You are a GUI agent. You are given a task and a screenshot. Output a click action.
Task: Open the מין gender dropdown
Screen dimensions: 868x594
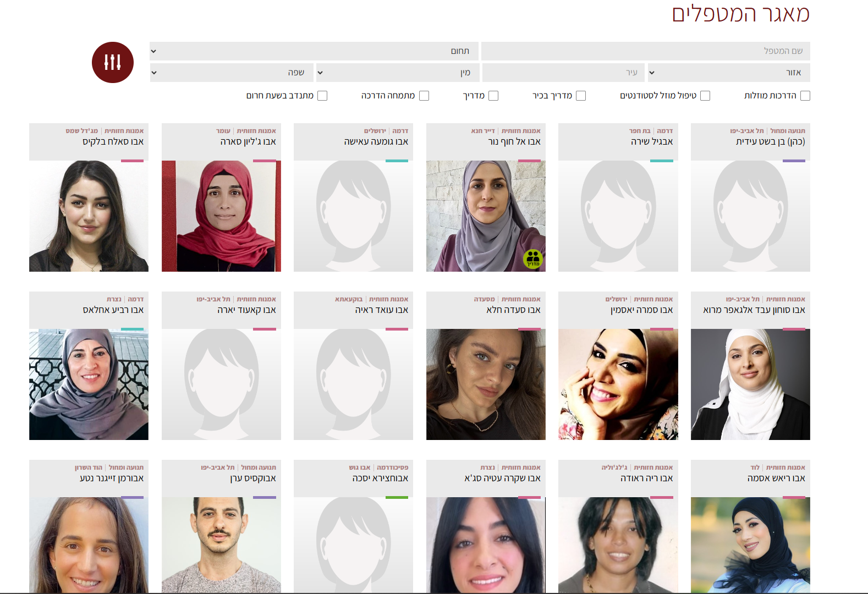tap(398, 73)
